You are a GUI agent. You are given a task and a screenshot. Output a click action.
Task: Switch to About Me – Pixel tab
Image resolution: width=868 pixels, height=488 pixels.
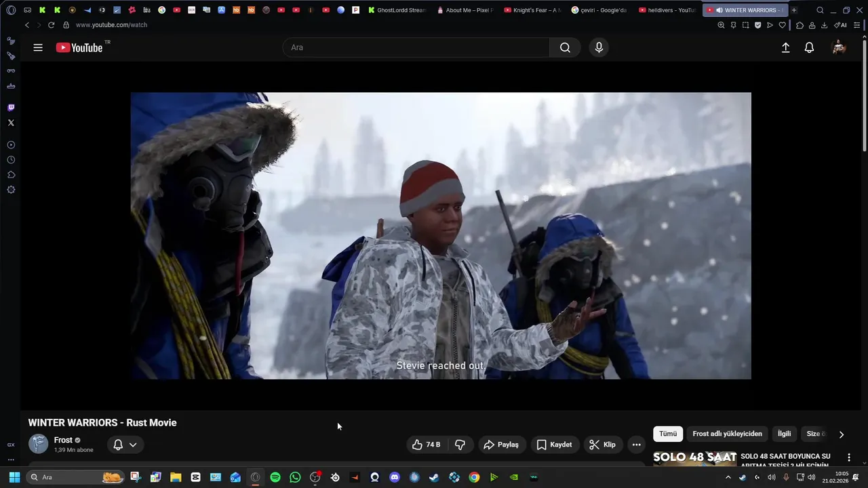(465, 10)
